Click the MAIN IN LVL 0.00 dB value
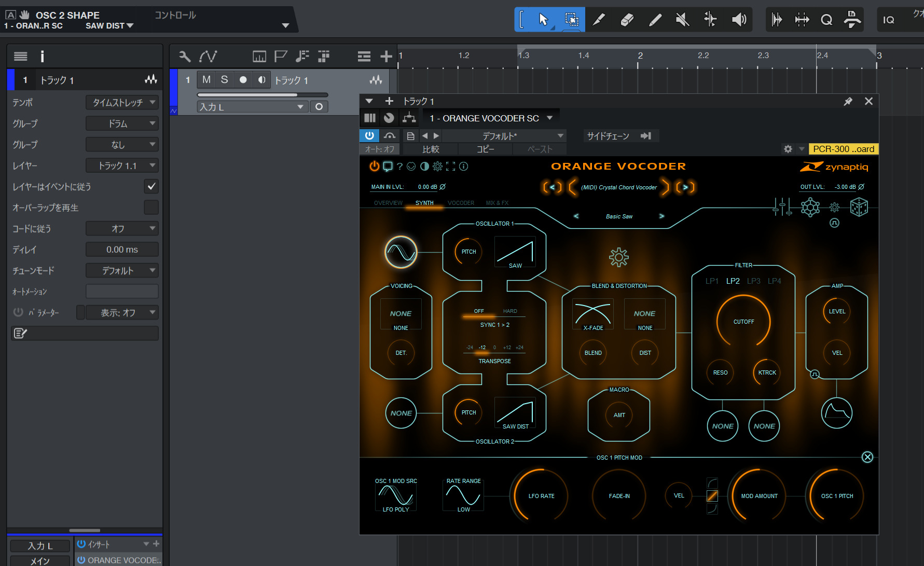This screenshot has width=924, height=566. [x=427, y=187]
